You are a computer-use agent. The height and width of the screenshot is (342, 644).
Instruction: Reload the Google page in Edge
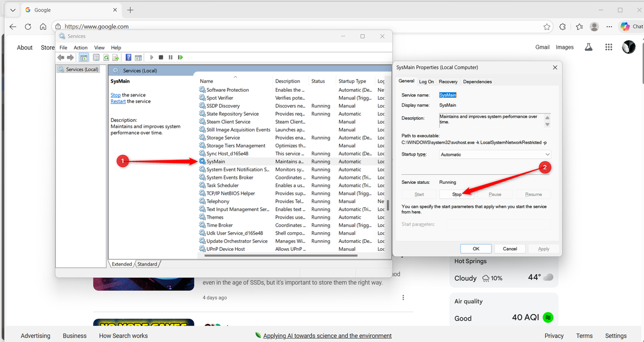coord(28,26)
